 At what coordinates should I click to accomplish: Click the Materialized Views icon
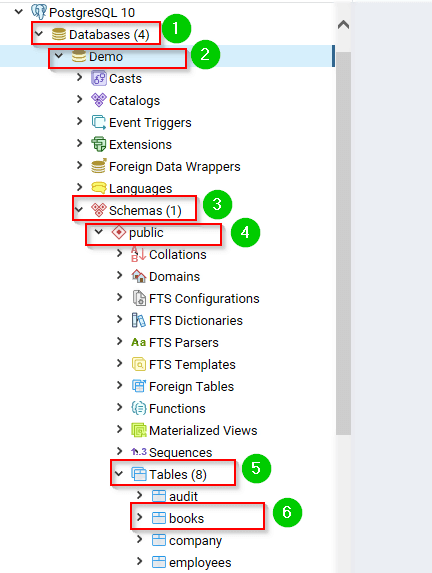pyautogui.click(x=139, y=430)
